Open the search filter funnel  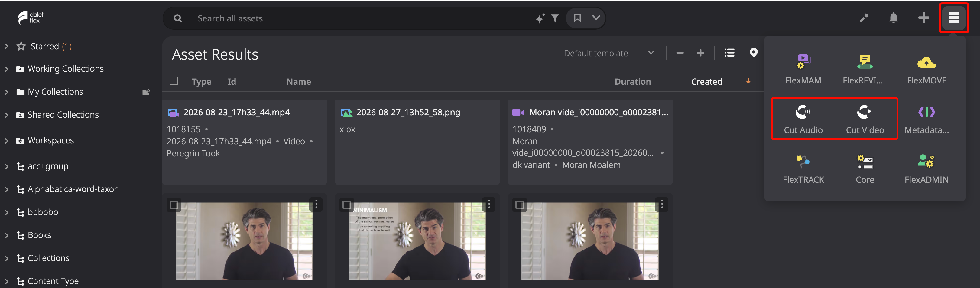tap(555, 18)
